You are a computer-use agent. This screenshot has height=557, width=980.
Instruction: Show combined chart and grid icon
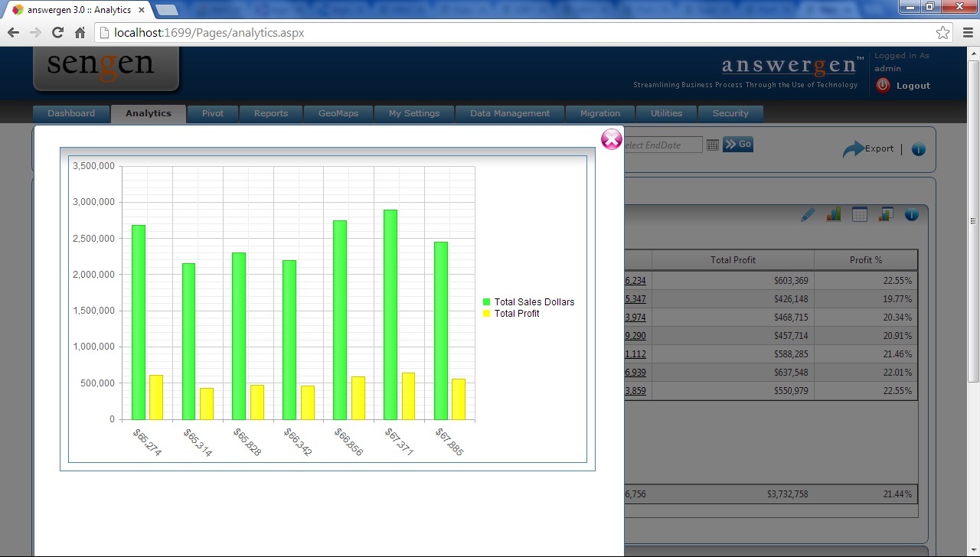(x=886, y=214)
